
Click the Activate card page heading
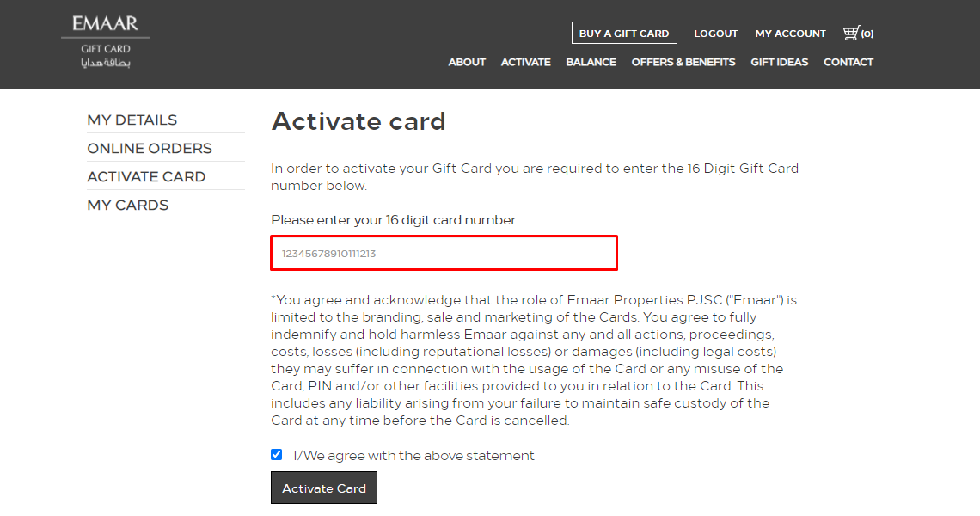tap(358, 121)
